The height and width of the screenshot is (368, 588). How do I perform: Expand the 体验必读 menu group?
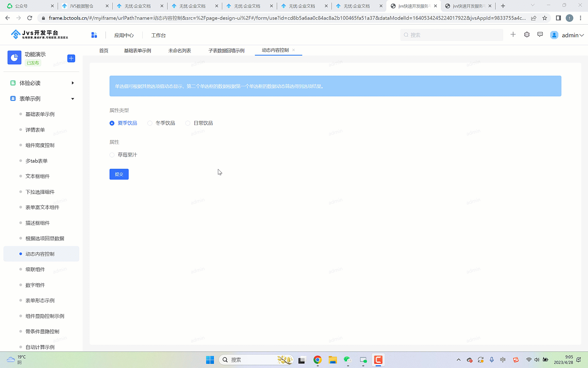(41, 83)
